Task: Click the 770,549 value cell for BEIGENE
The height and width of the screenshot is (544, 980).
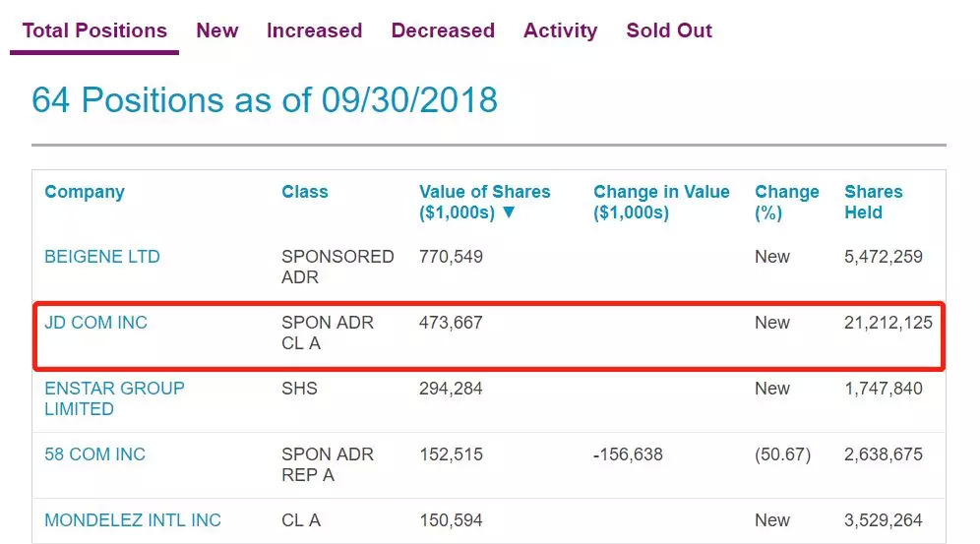Action: [451, 257]
